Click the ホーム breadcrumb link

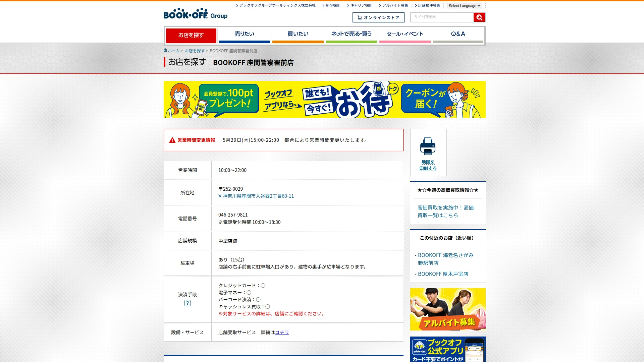tap(174, 51)
